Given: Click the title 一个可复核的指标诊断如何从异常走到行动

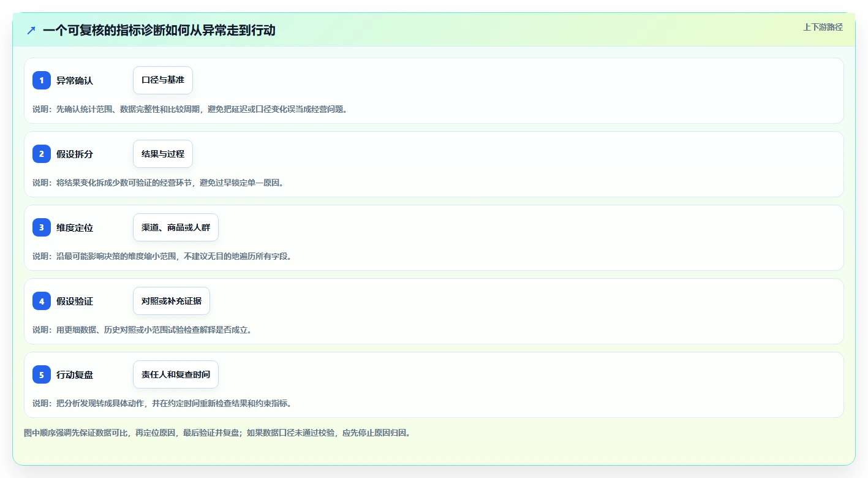Looking at the screenshot, I should 159,30.
